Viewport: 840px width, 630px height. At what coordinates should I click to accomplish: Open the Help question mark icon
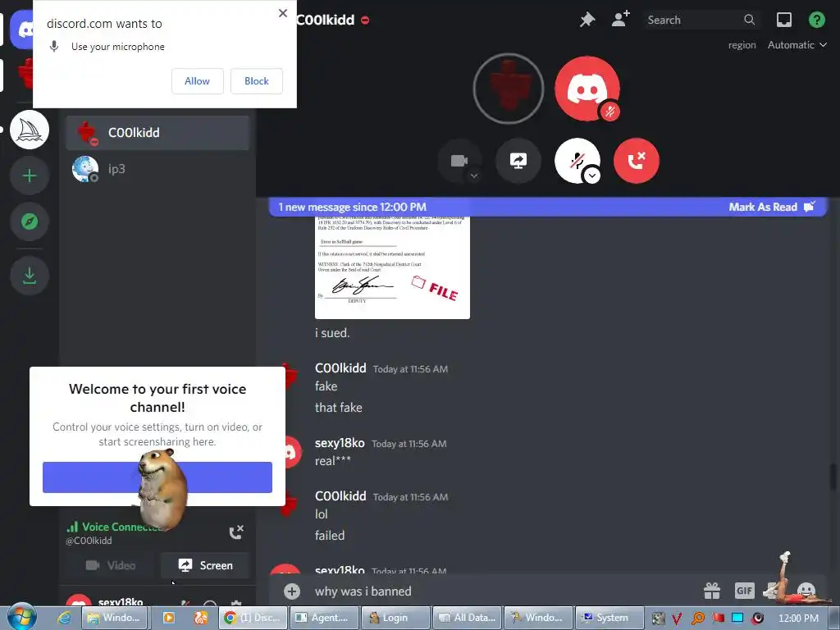[816, 20]
